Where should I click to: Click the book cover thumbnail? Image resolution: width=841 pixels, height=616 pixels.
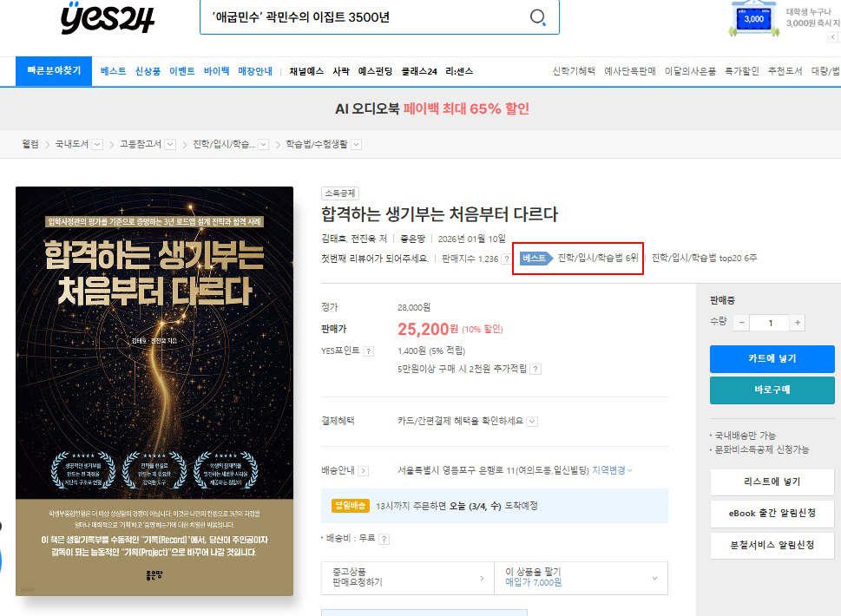(154, 391)
